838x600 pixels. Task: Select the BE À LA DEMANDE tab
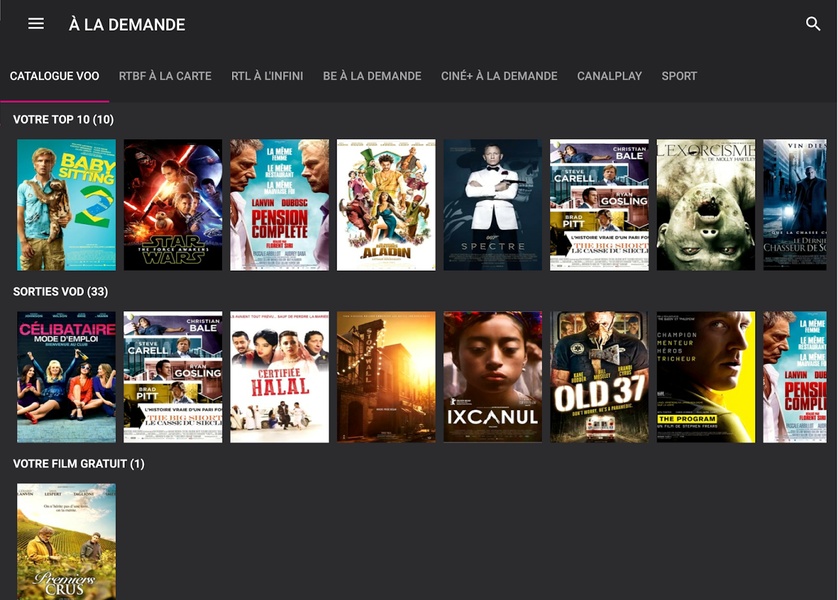pyautogui.click(x=372, y=76)
